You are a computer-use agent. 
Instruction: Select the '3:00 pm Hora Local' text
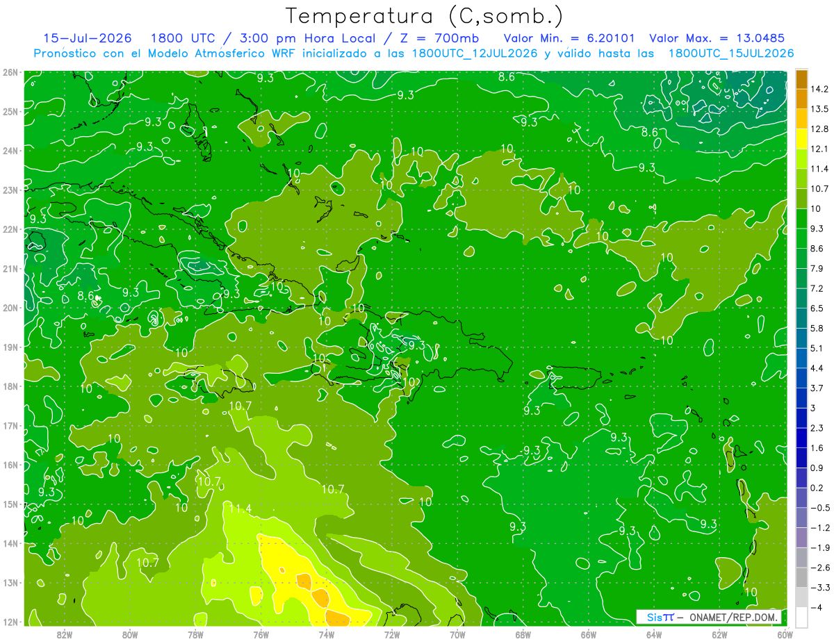pyautogui.click(x=308, y=38)
